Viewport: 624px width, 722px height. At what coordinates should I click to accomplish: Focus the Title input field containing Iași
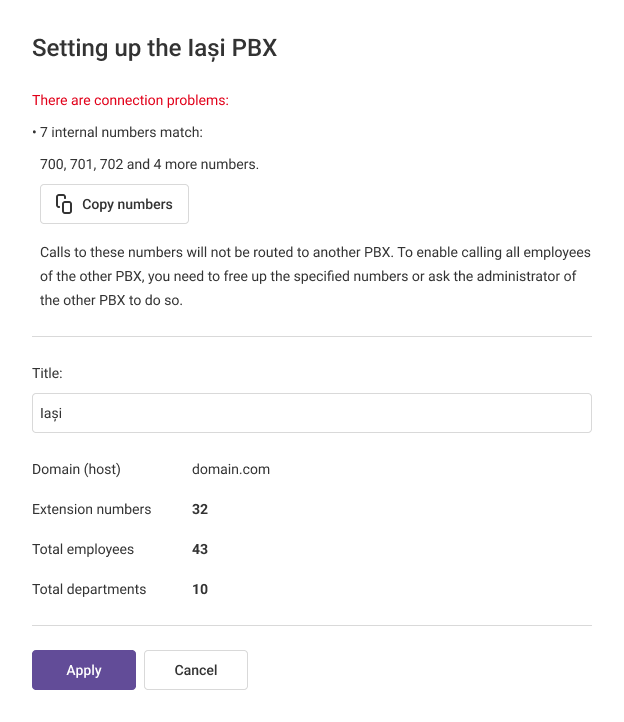point(311,413)
